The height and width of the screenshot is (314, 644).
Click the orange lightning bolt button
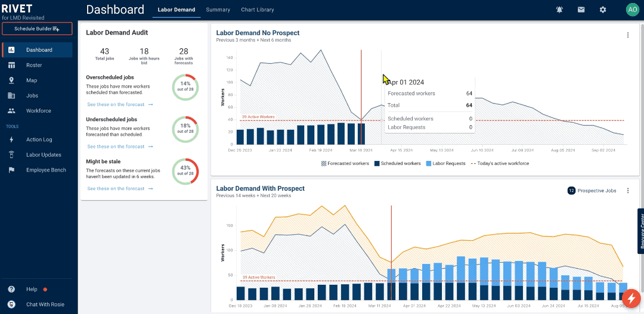pyautogui.click(x=631, y=298)
